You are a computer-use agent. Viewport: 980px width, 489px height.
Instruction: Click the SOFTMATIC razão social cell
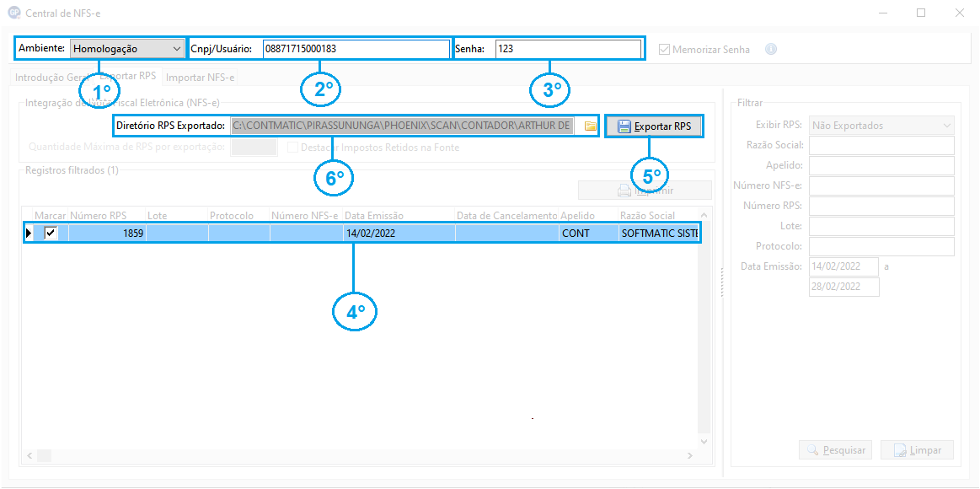point(657,234)
